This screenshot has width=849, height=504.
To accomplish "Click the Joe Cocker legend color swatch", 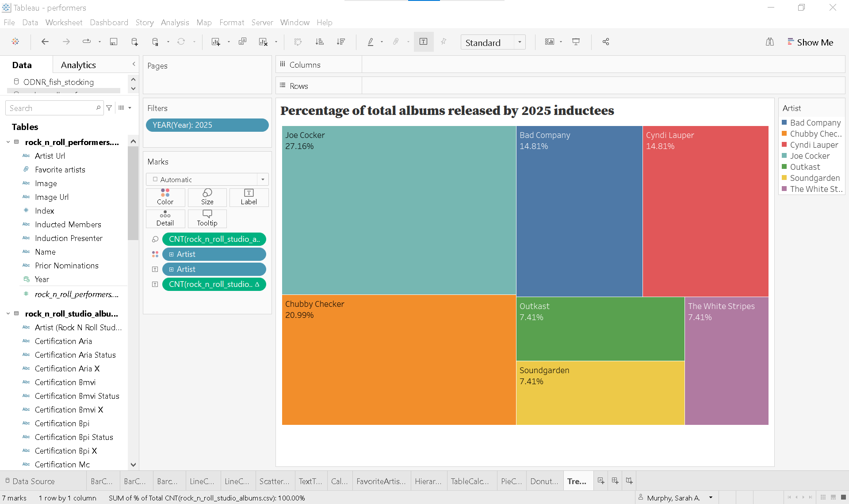I will click(784, 156).
